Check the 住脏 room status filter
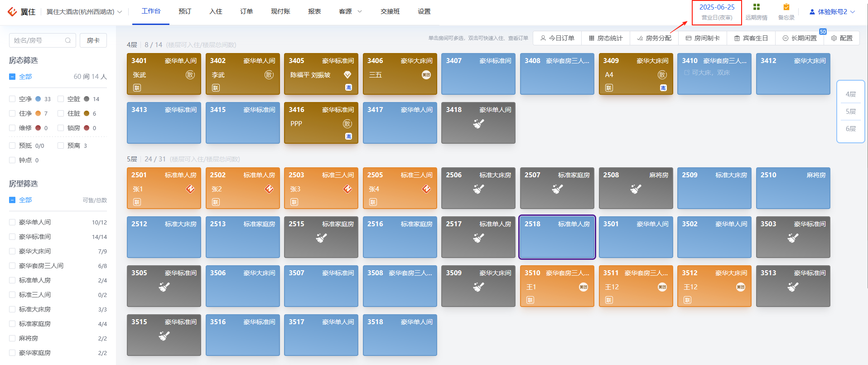Image resolution: width=868 pixels, height=365 pixels. pyautogui.click(x=61, y=113)
